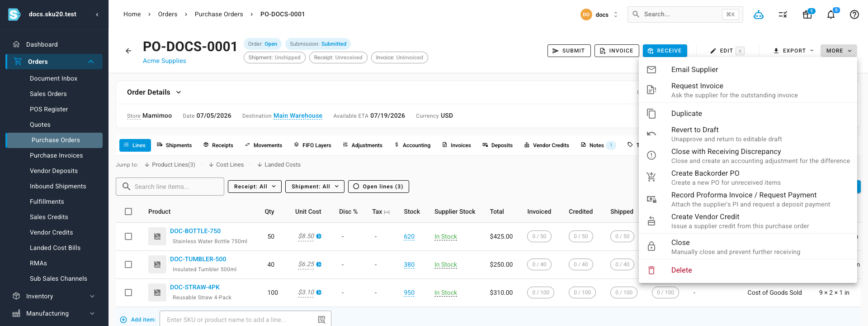Click the Dashboard home icon in sidebar

[16, 44]
